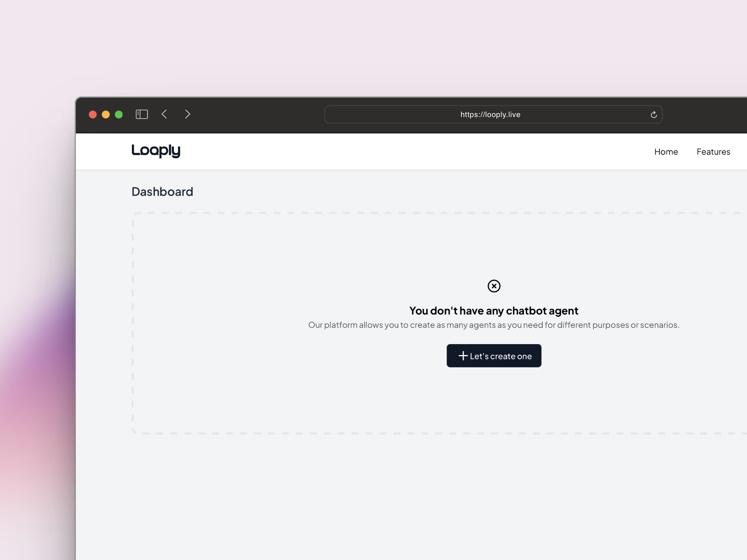Go back with the left arrow

pos(164,114)
